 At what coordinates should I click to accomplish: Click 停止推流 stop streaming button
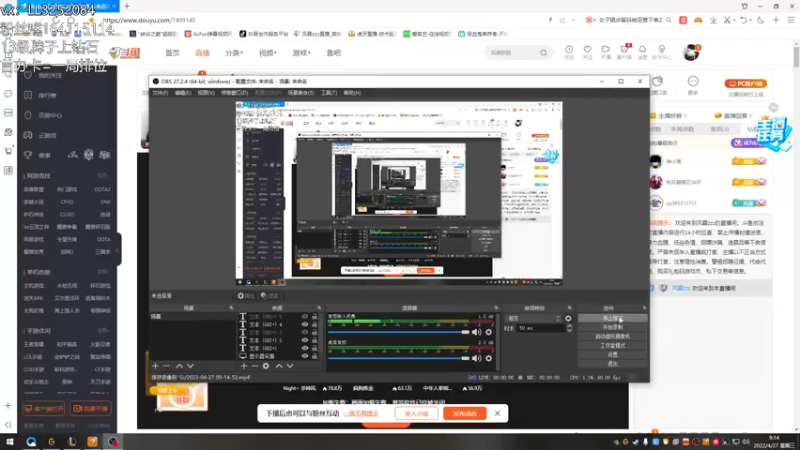click(612, 318)
